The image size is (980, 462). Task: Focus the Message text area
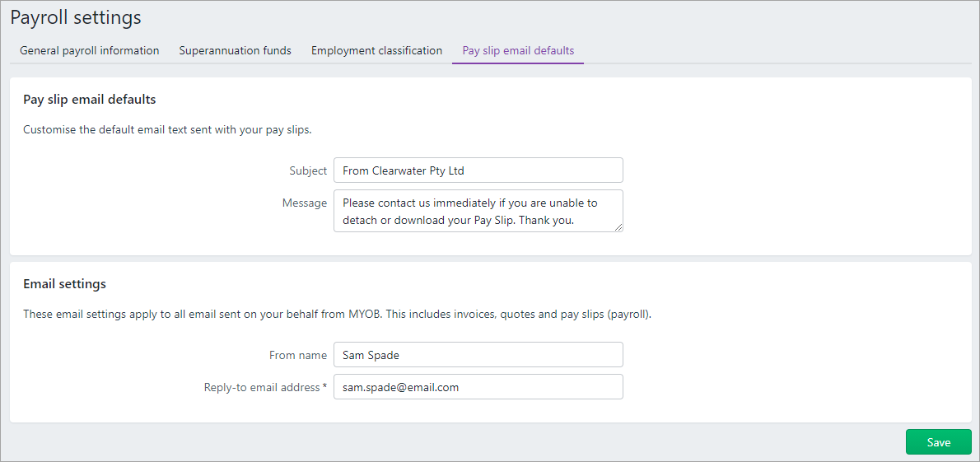(x=478, y=211)
